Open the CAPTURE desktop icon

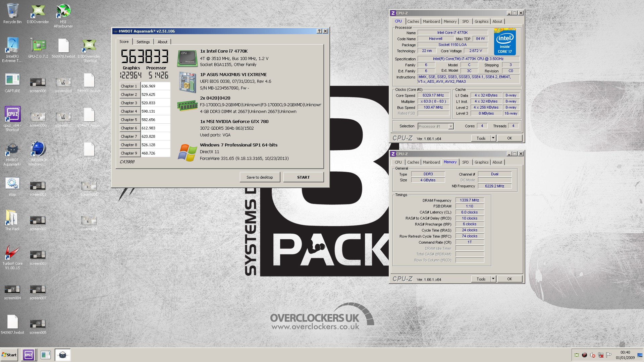pos(12,83)
